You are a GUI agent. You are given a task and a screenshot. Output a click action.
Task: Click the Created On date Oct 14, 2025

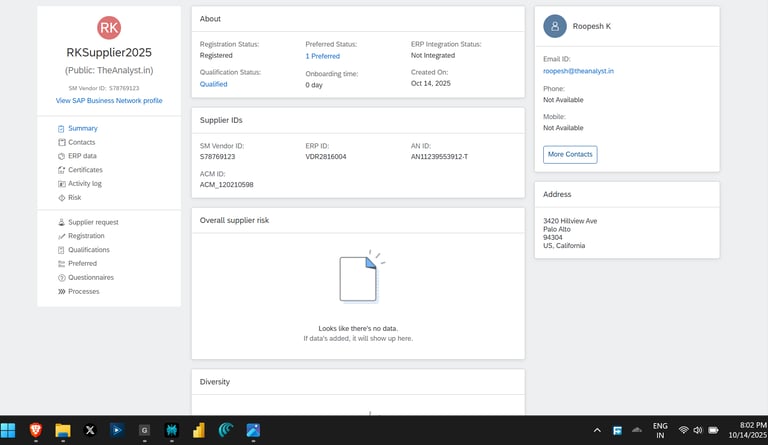tap(431, 84)
